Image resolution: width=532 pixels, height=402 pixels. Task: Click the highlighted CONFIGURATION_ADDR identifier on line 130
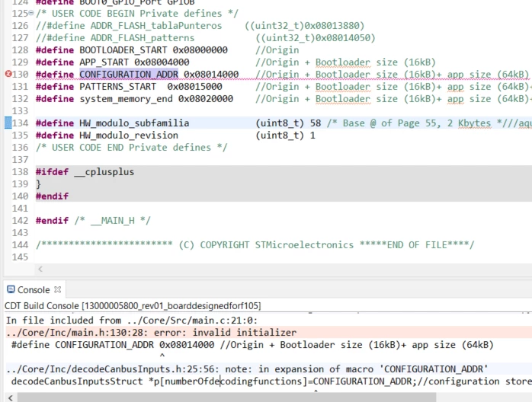point(129,74)
